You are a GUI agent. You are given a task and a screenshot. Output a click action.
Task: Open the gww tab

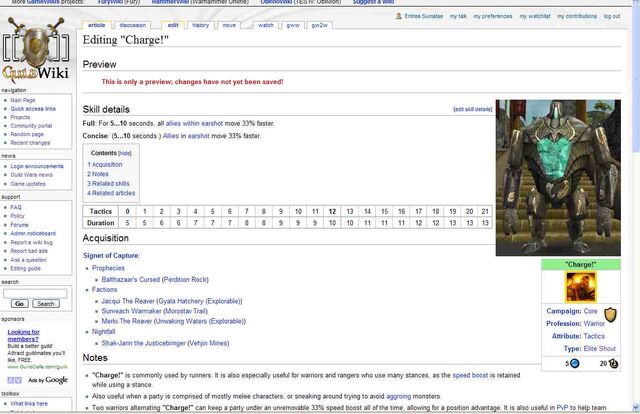point(293,25)
